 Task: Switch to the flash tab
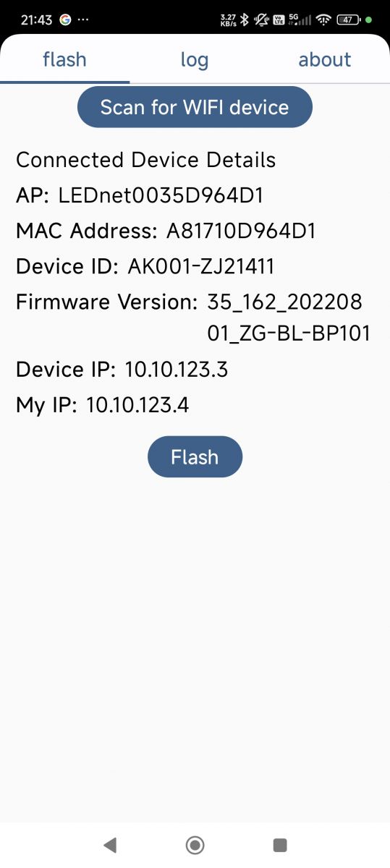pyautogui.click(x=64, y=59)
